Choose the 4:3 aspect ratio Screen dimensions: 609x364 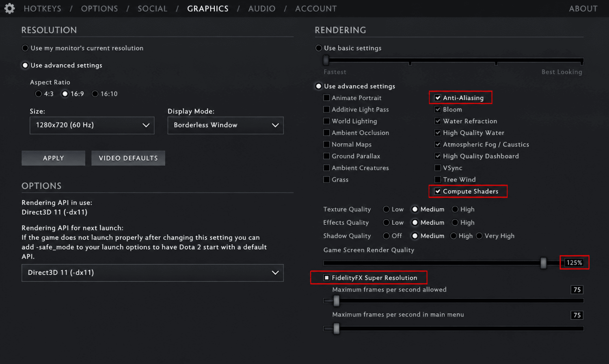[x=39, y=94]
